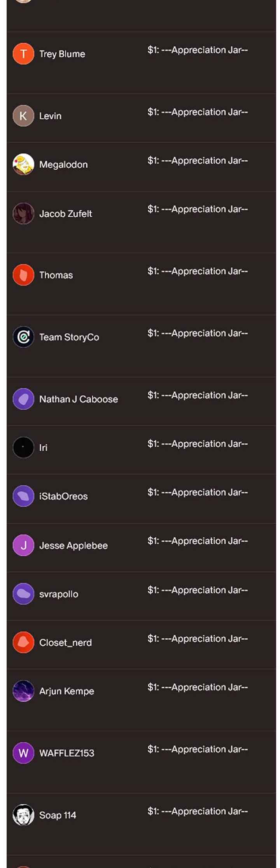Click svrapollo's purple avatar icon

tap(23, 594)
